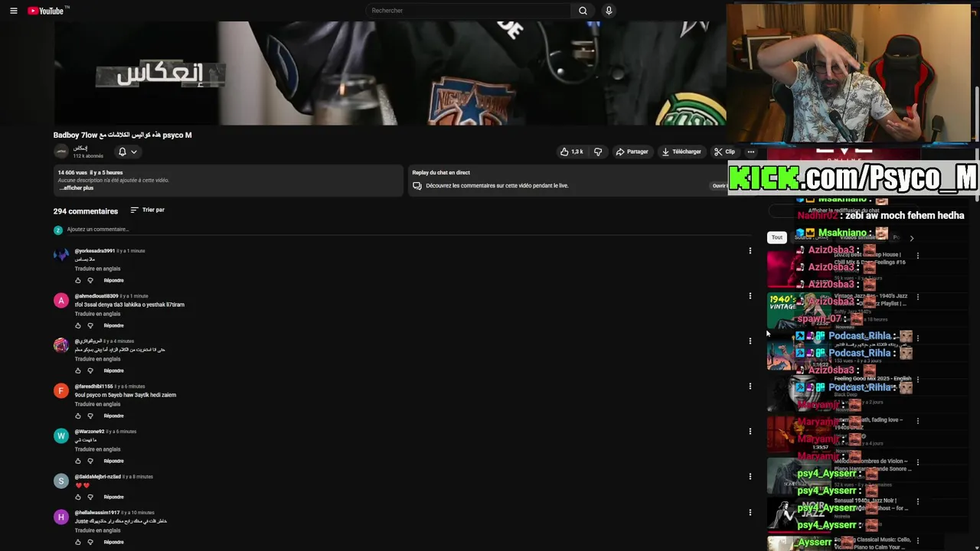Open options menu for @Warzone92 comment

pyautogui.click(x=750, y=432)
